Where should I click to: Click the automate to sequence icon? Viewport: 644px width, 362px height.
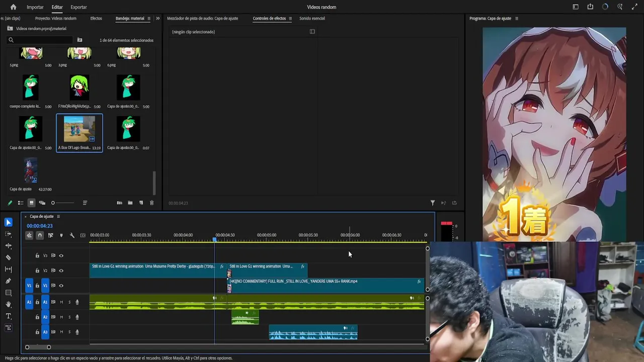pyautogui.click(x=119, y=203)
